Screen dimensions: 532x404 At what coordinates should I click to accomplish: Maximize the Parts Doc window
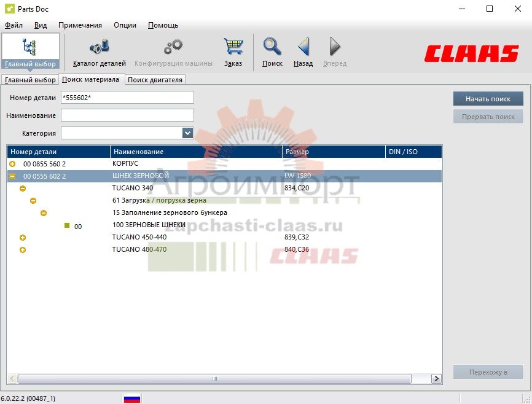(x=490, y=9)
